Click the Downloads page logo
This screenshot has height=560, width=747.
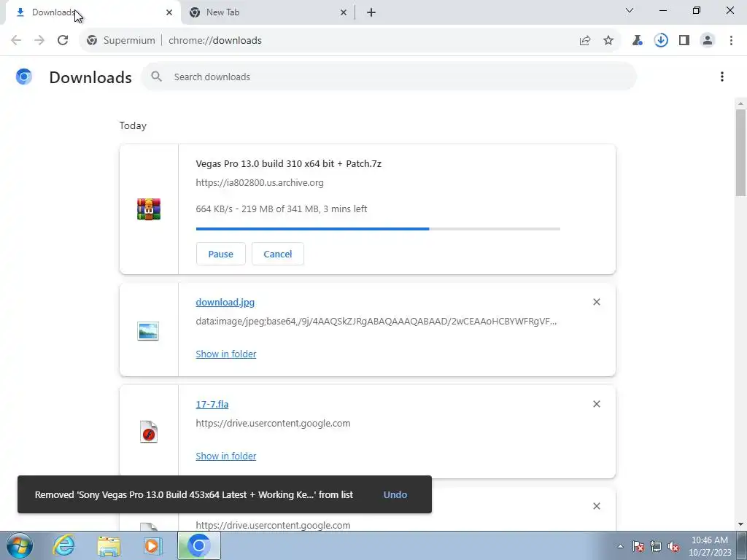tap(24, 77)
